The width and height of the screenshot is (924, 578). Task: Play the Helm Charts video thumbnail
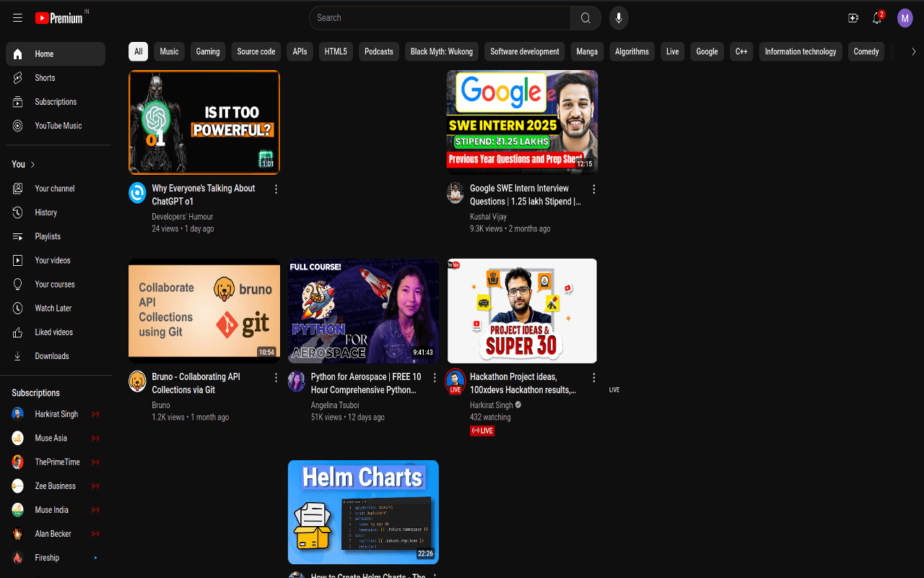363,512
